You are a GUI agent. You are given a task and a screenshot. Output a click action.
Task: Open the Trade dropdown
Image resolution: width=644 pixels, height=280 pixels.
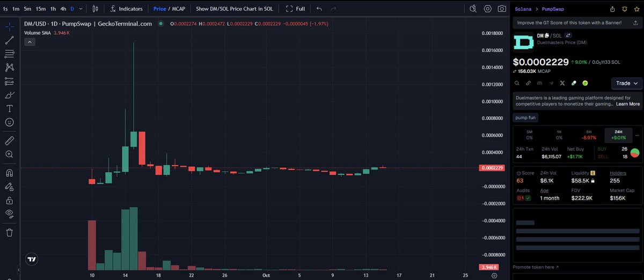coord(627,83)
